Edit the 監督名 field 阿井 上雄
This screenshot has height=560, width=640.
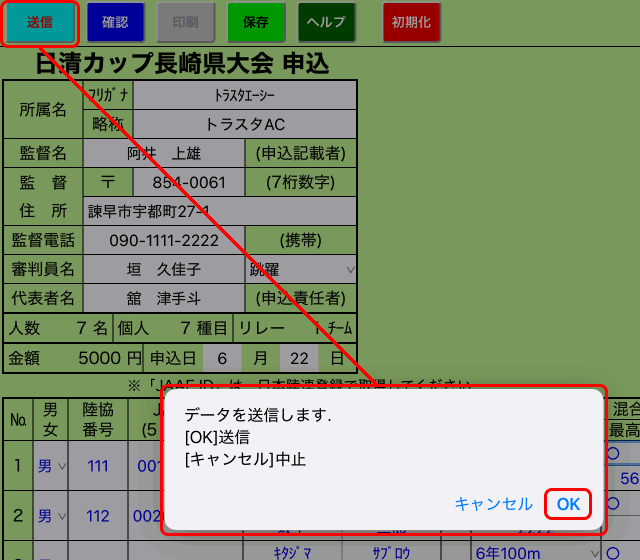[x=164, y=153]
